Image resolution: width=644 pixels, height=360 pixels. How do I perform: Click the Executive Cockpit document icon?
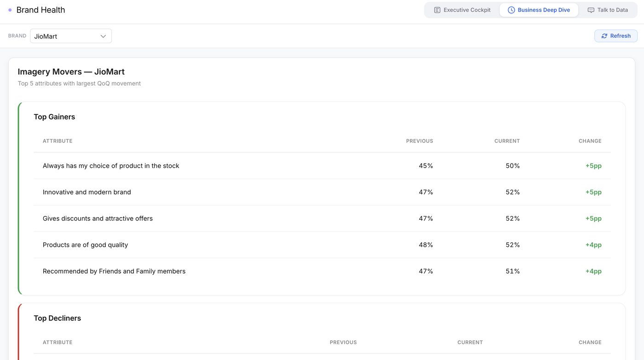pyautogui.click(x=437, y=10)
